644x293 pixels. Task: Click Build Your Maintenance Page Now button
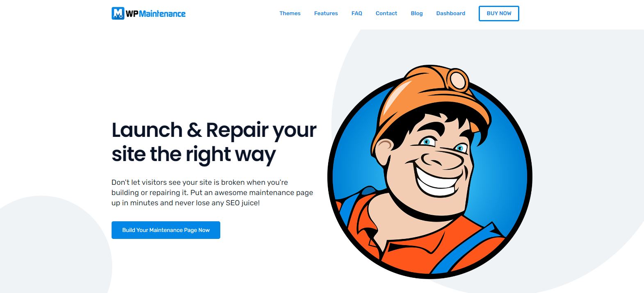[166, 230]
